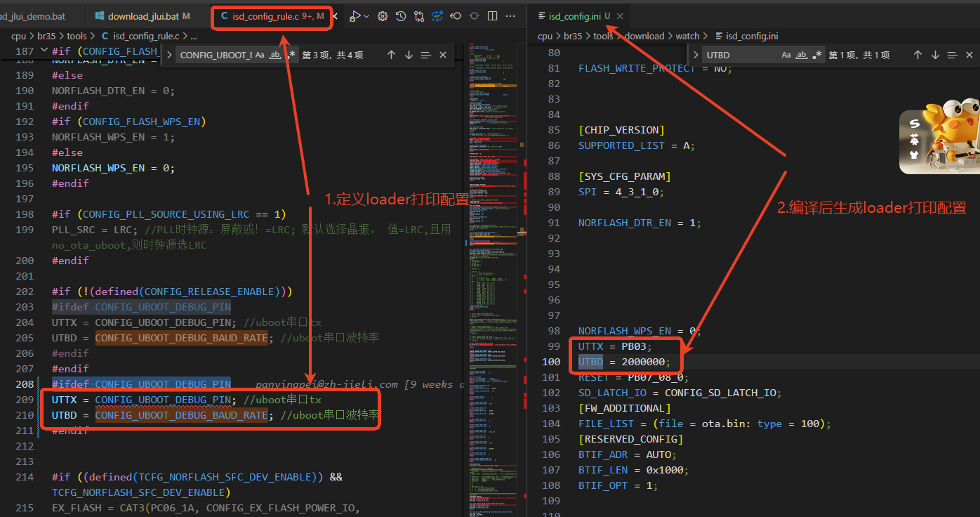The height and width of the screenshot is (517, 980).
Task: Go to previous change arrow icon
Action: [x=456, y=15]
